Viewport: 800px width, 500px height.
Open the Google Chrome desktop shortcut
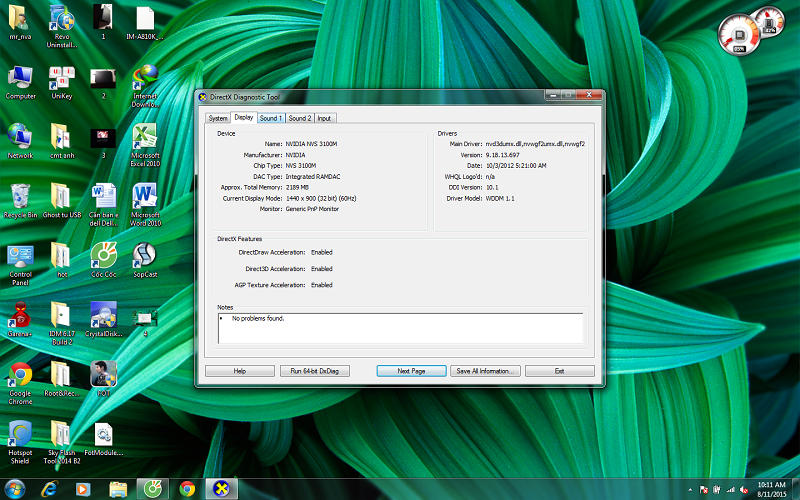(20, 376)
